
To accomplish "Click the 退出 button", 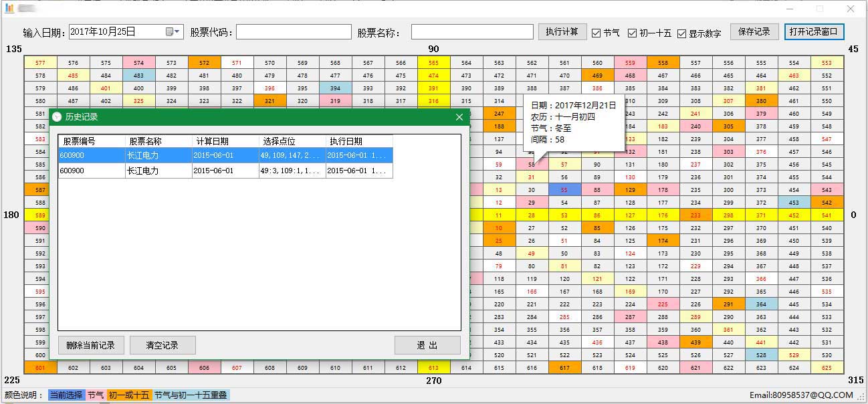I will point(427,345).
